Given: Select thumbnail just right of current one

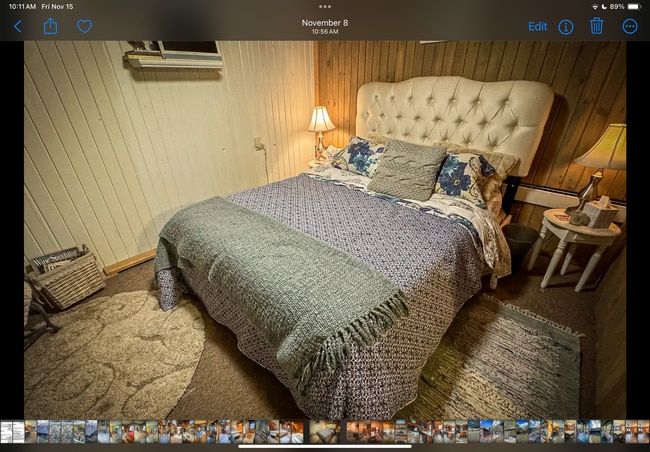Looking at the screenshot, I should (x=352, y=431).
